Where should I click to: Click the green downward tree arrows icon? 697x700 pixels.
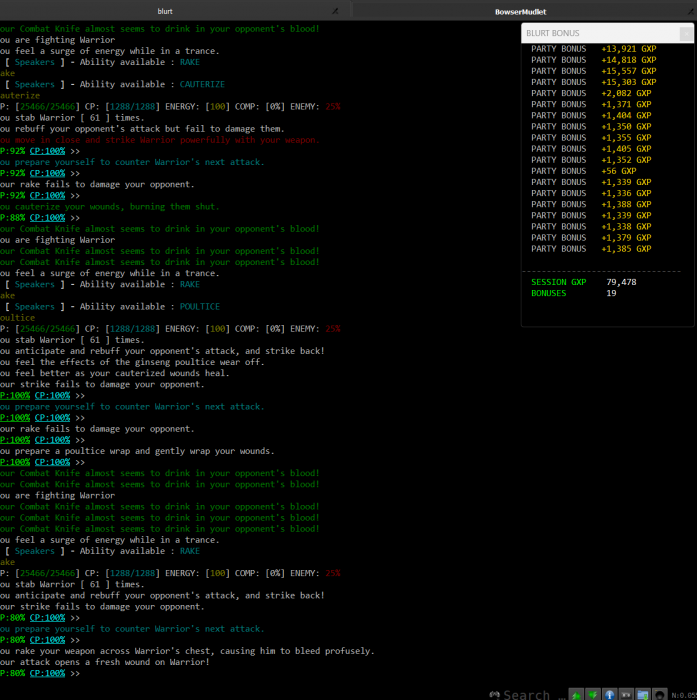[593, 695]
